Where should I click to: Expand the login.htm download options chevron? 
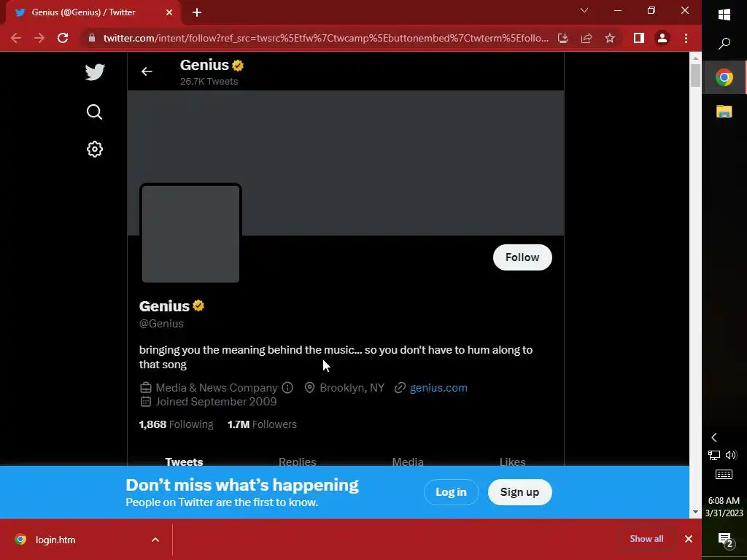point(155,540)
